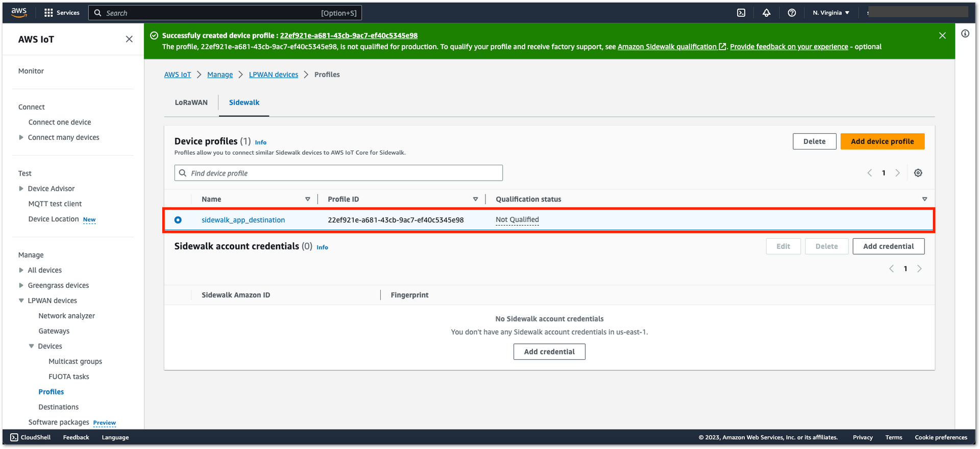Open Software packages
Viewport: 980px width, 449px height.
point(59,422)
